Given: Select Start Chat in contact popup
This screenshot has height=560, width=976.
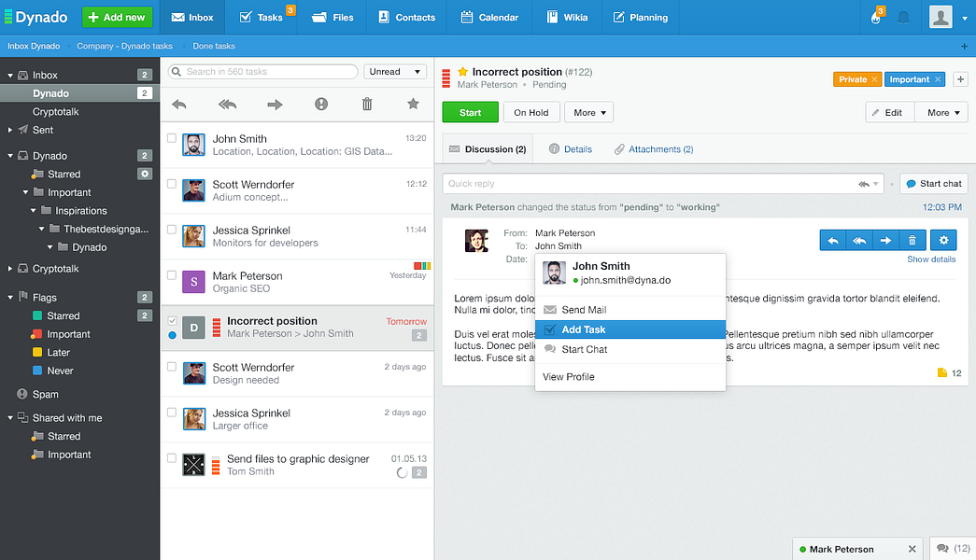Looking at the screenshot, I should pos(629,350).
